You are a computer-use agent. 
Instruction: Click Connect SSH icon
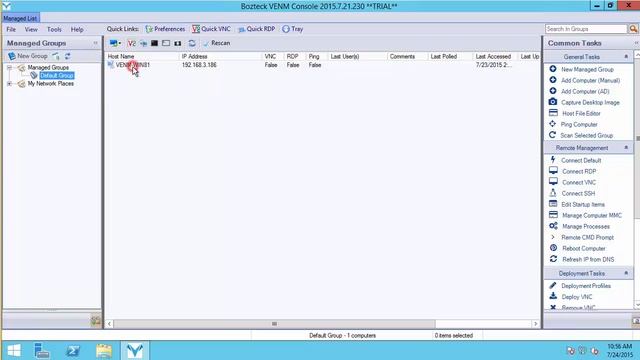click(553, 193)
